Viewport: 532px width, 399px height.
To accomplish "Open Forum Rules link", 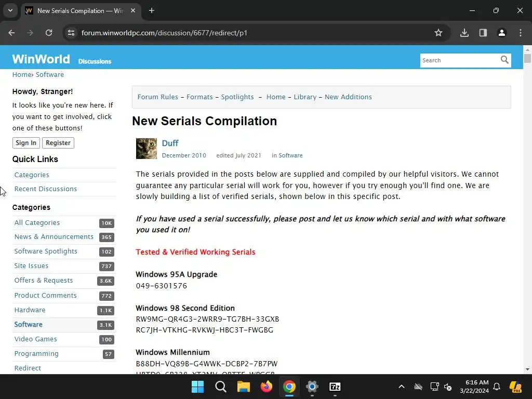I will pyautogui.click(x=158, y=97).
